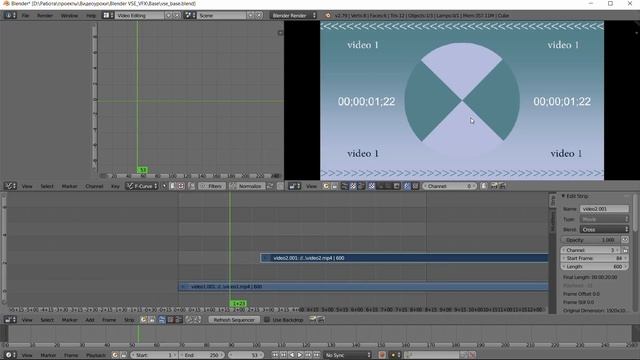This screenshot has width=640, height=360.
Task: Adjust the Opacity slider
Action: (591, 240)
